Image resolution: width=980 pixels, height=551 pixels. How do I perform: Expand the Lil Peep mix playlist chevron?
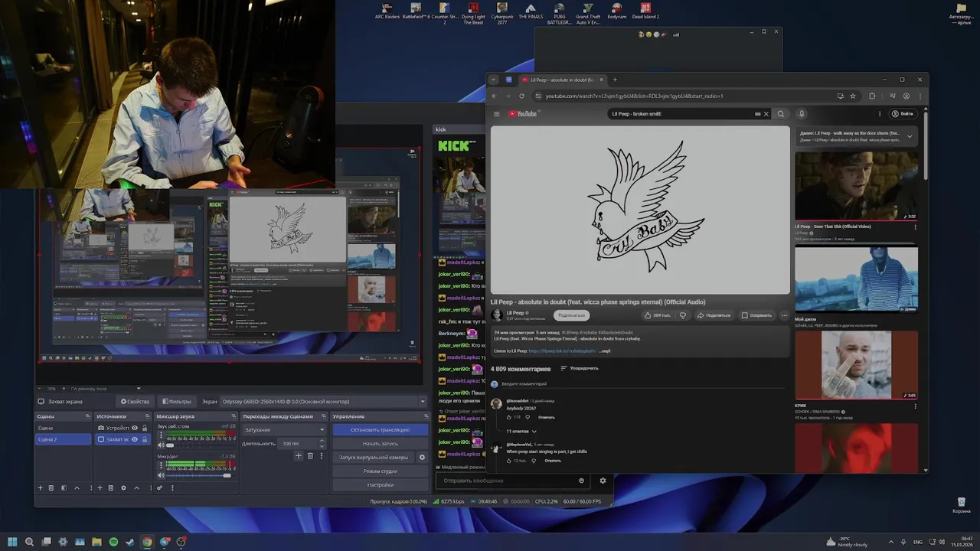click(x=910, y=136)
